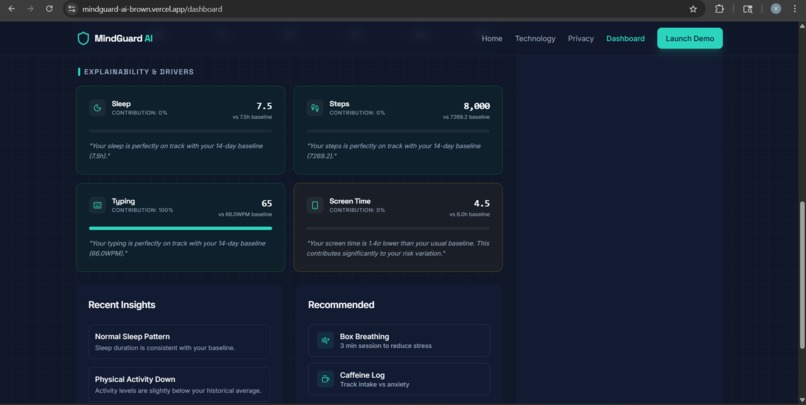
Task: Open the Technology nav link
Action: [535, 39]
